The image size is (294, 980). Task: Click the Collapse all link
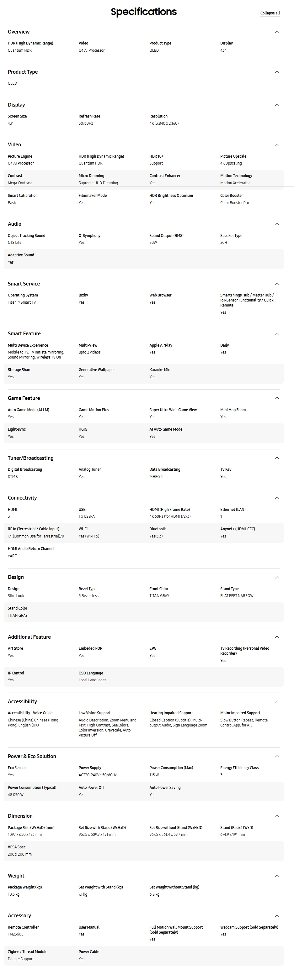point(270,13)
